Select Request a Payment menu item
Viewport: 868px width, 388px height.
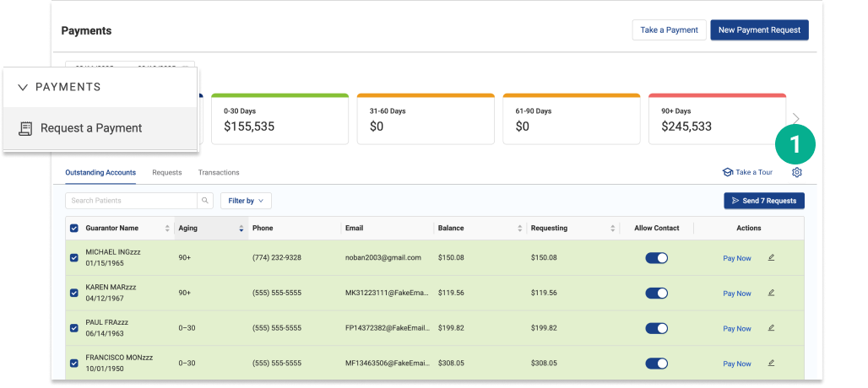tap(90, 128)
